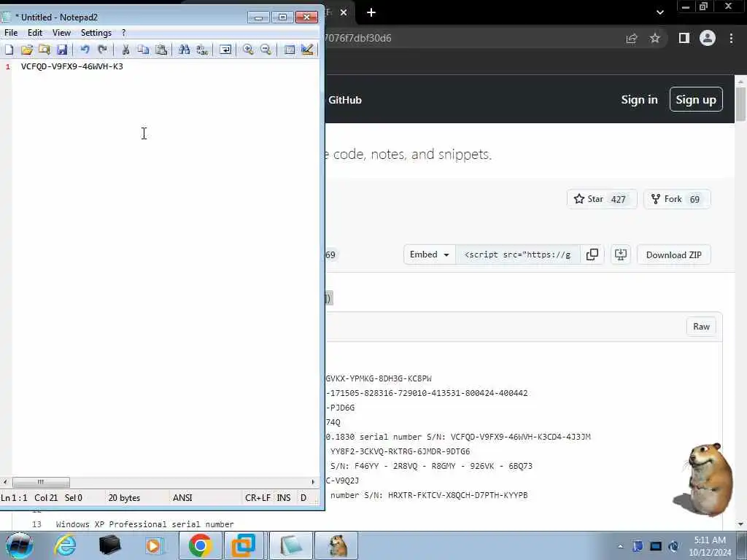The height and width of the screenshot is (560, 747).
Task: Close the current Chrome tab
Action: coord(344,12)
